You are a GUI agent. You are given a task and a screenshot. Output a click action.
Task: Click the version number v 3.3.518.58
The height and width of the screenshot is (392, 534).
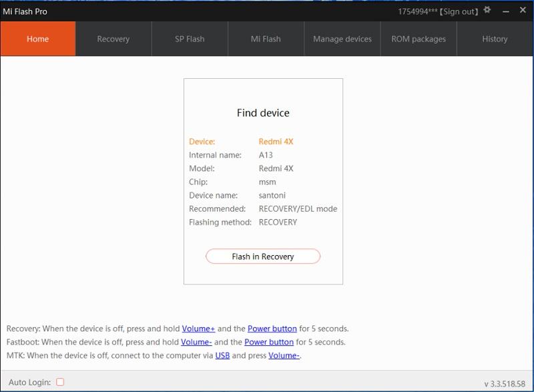tap(505, 384)
